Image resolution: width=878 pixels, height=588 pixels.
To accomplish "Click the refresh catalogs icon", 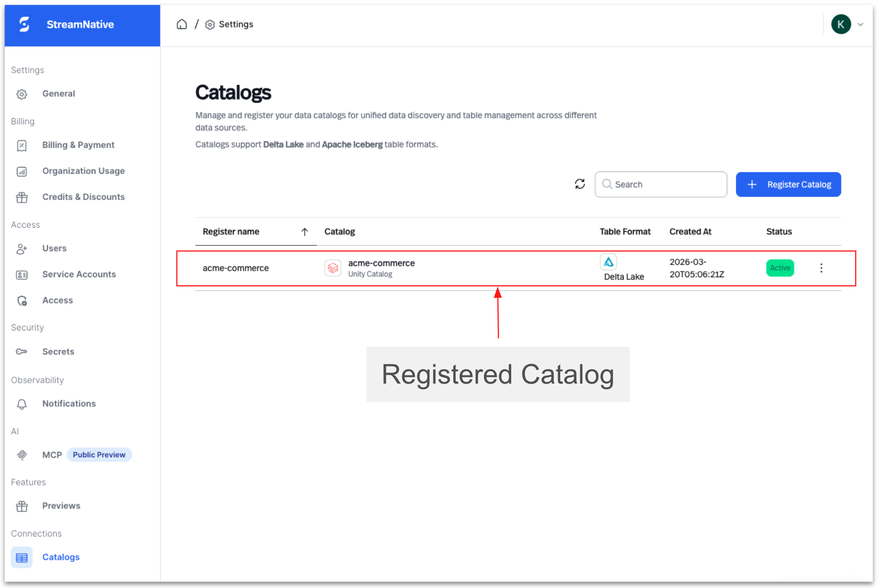I will pyautogui.click(x=579, y=184).
